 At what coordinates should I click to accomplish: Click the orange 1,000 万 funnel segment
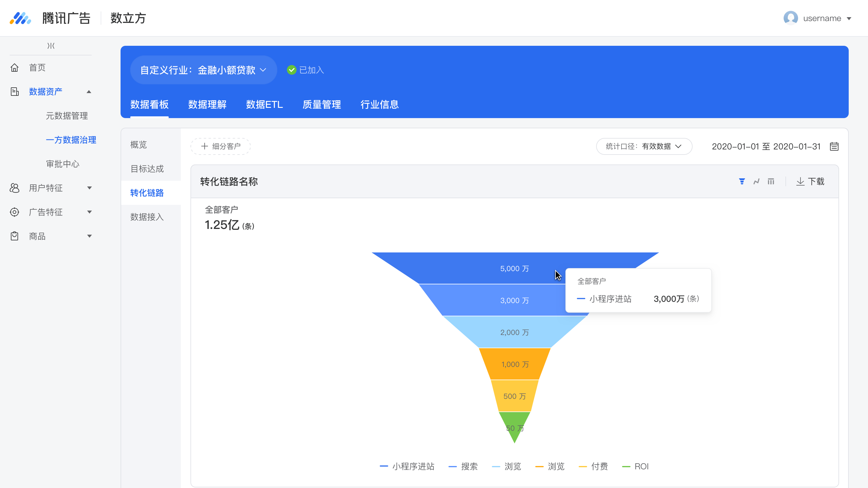(514, 364)
